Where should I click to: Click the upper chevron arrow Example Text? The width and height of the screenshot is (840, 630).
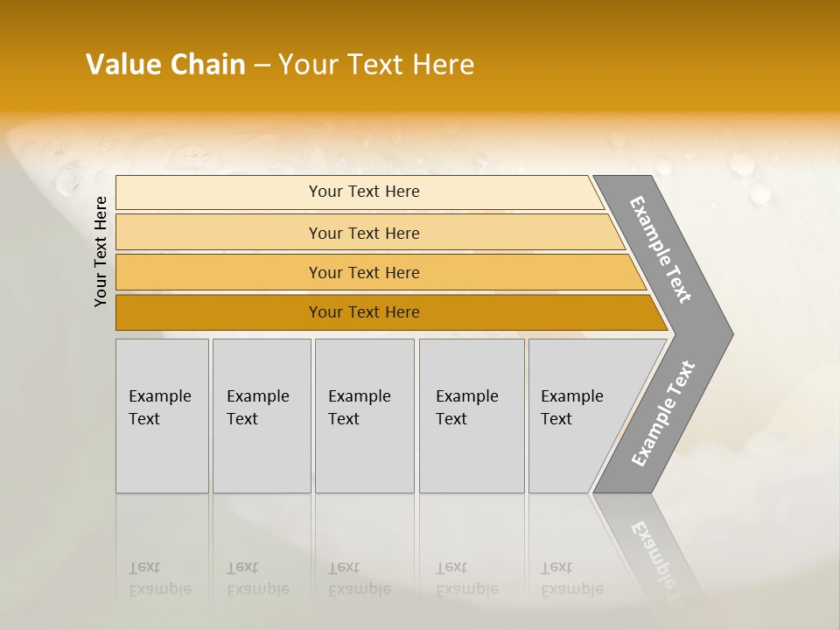click(661, 249)
